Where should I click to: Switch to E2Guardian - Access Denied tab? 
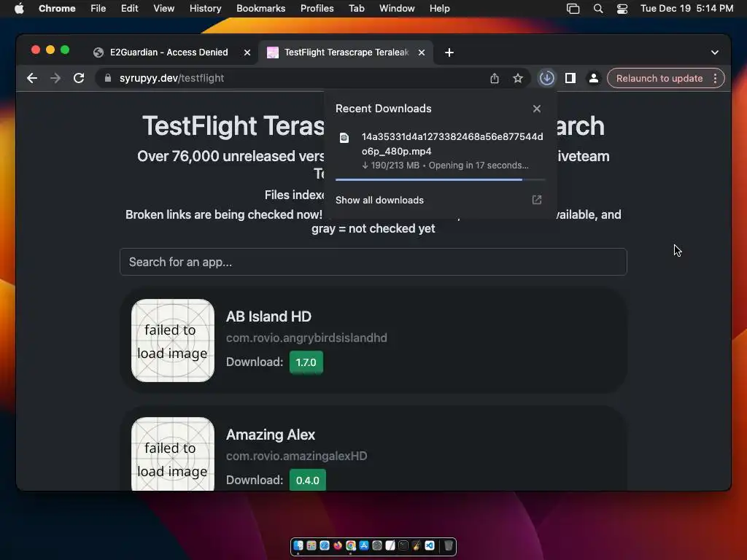pyautogui.click(x=169, y=52)
